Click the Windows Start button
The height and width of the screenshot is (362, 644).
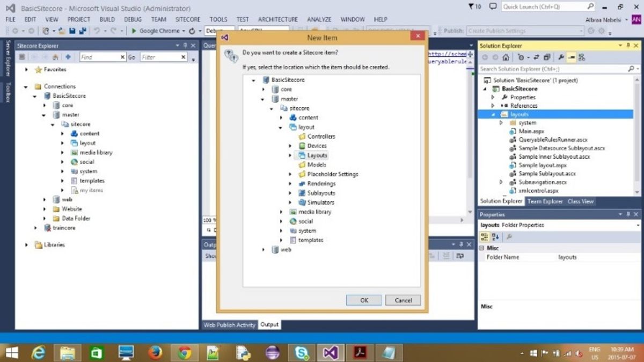[11, 353]
